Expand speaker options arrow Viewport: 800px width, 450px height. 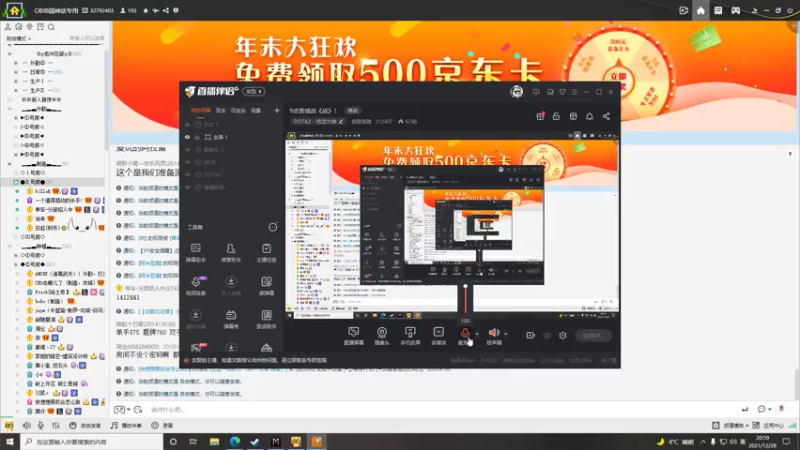point(506,334)
